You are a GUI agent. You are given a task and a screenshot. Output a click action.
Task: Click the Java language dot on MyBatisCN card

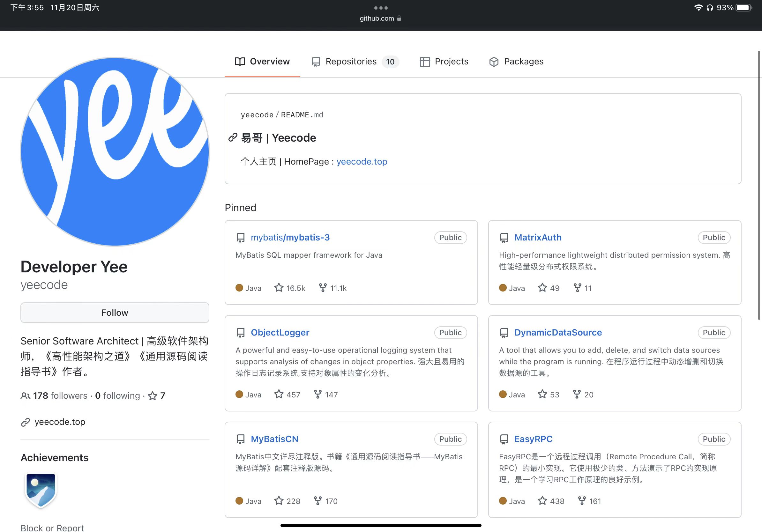click(x=239, y=500)
